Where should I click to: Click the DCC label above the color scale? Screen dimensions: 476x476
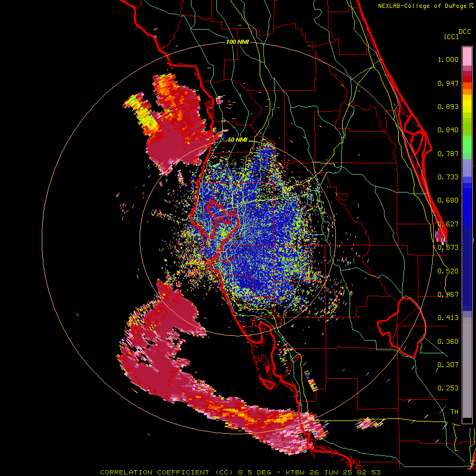click(x=464, y=32)
